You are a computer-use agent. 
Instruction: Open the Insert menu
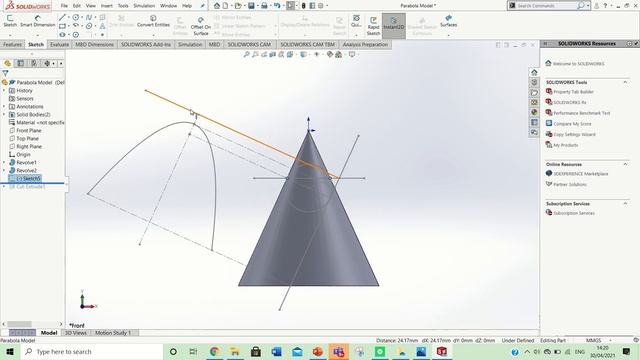point(107,6)
